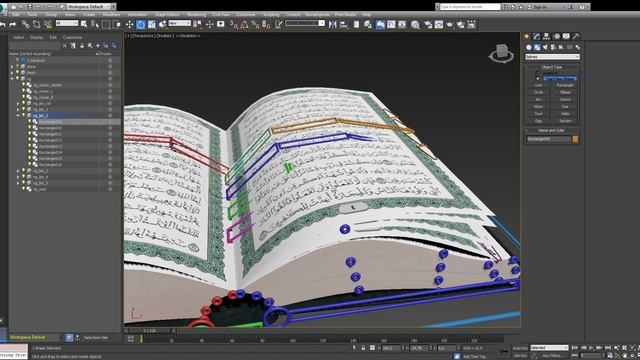Image resolution: width=640 pixels, height=360 pixels.
Task: Activate the Select and Move tool
Action: coord(129,25)
